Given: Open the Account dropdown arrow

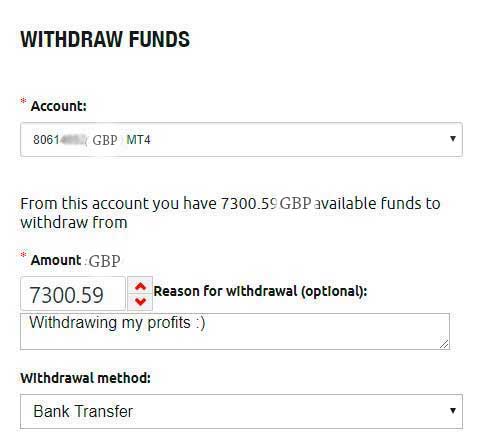Looking at the screenshot, I should [453, 139].
